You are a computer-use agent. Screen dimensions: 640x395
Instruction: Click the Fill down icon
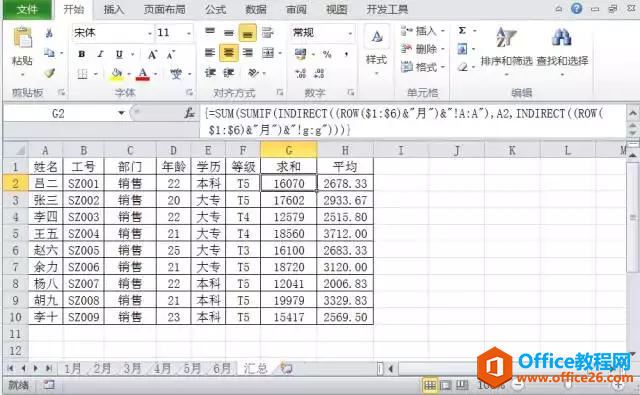(x=462, y=49)
